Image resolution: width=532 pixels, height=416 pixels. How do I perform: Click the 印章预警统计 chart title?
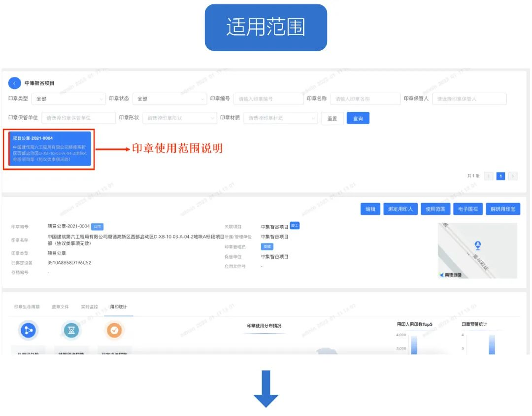[x=474, y=324]
